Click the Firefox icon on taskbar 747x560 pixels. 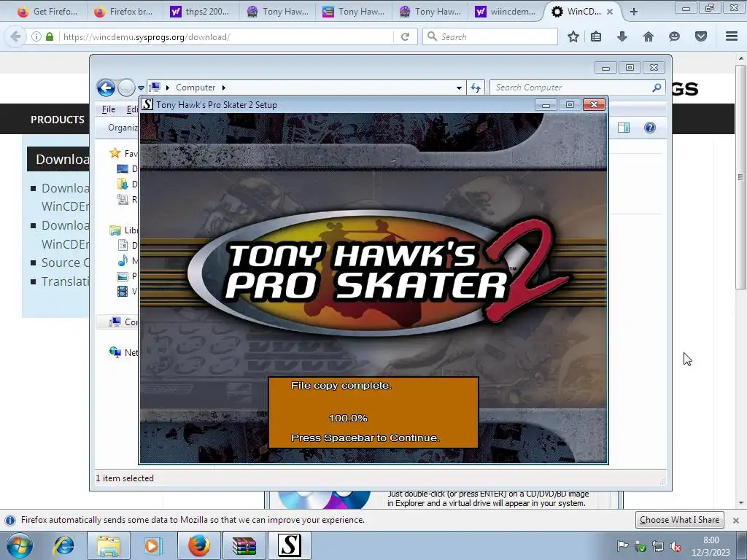point(198,545)
